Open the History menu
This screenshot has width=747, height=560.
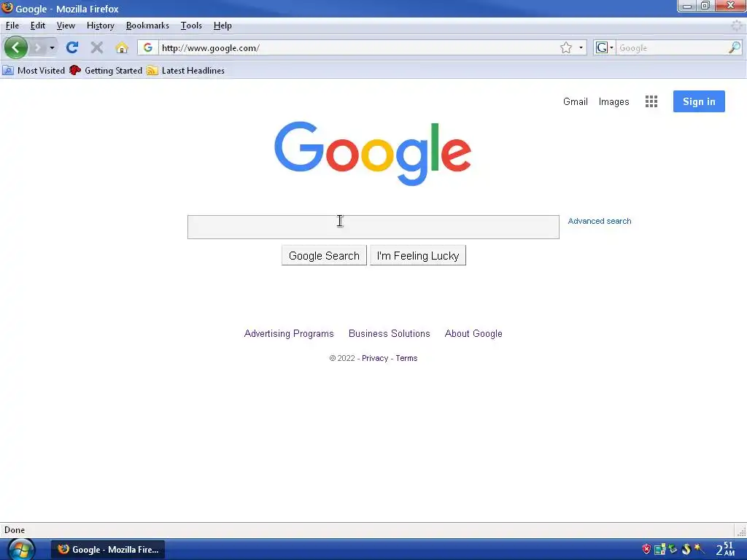[100, 26]
